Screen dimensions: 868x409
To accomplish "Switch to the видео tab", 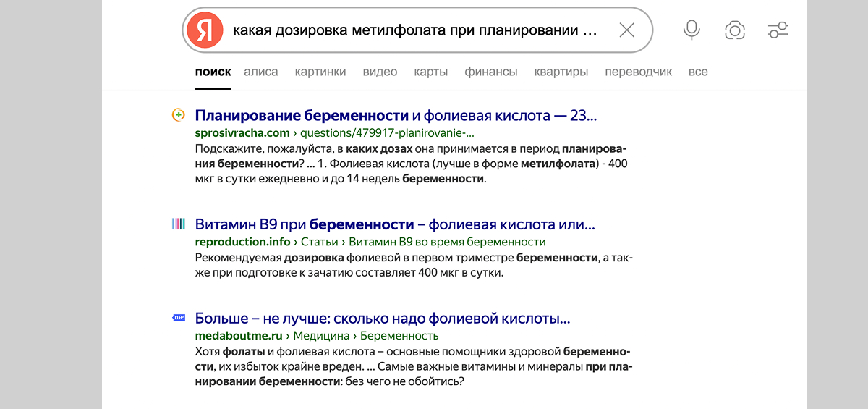I will (x=380, y=72).
